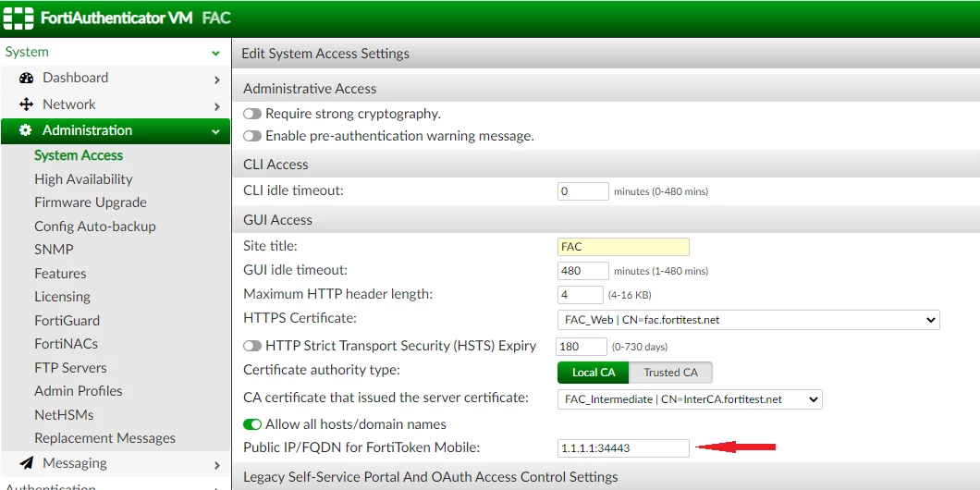Click the System menu heading
Image resolution: width=980 pixels, height=490 pixels.
[27, 52]
